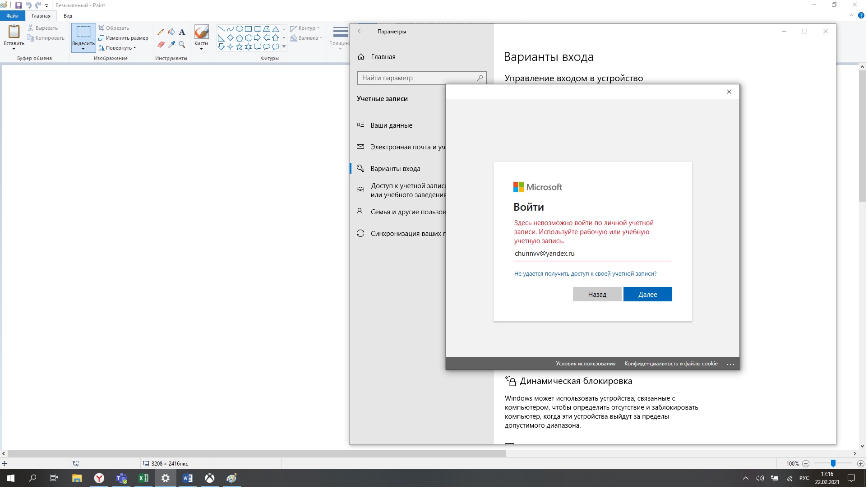The width and height of the screenshot is (868, 489).
Task: Click the email input field in sign-in dialog
Action: (593, 254)
